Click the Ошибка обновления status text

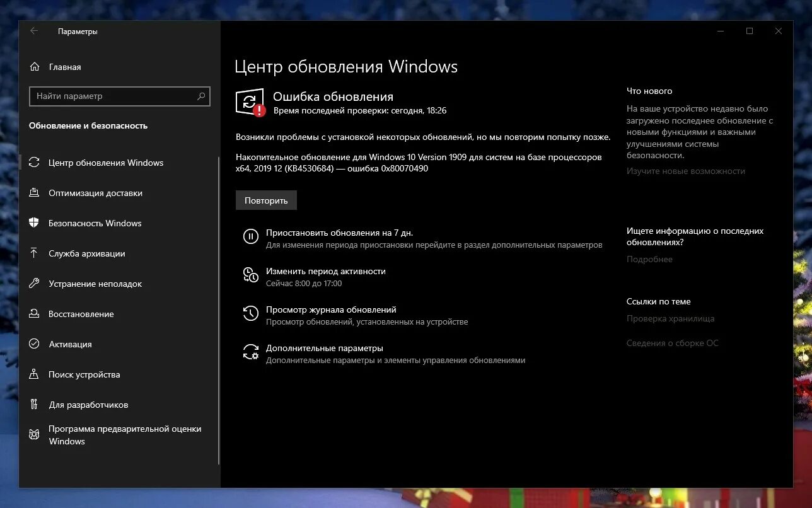[333, 96]
